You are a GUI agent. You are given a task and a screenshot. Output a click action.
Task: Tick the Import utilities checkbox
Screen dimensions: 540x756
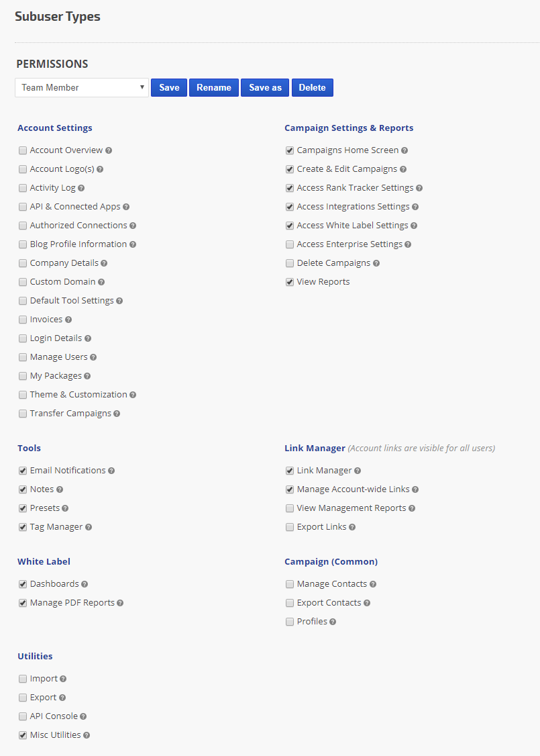[23, 679]
